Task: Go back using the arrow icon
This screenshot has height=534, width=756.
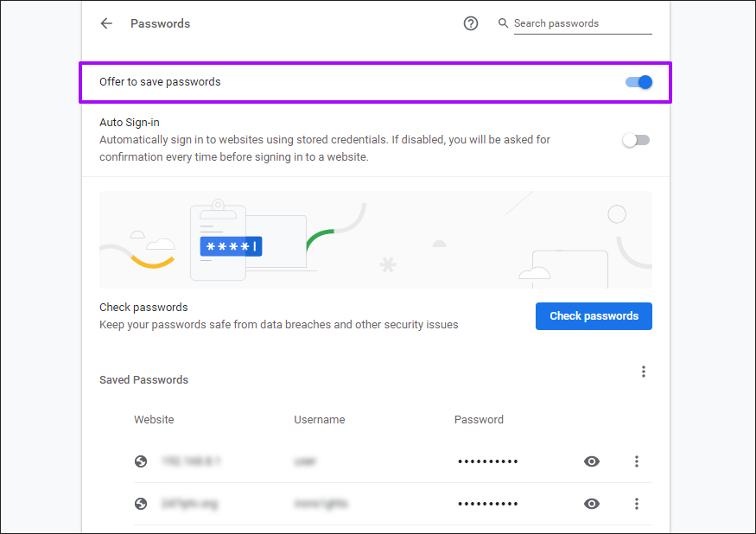Action: 106,23
